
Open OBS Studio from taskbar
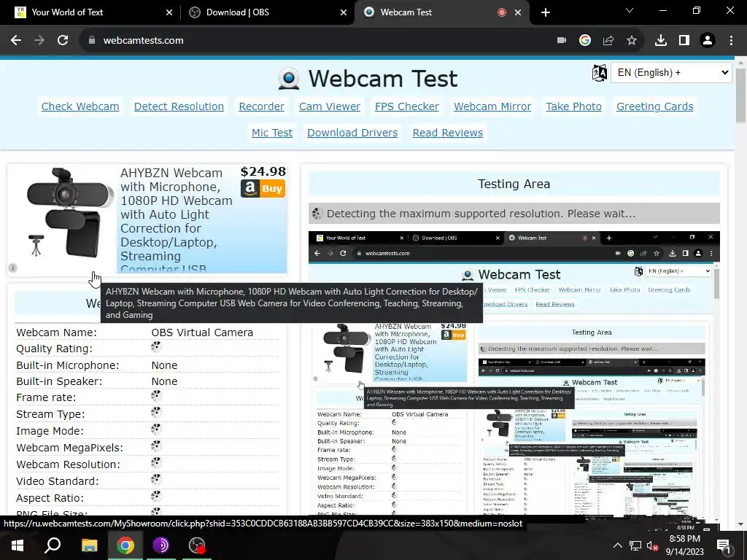[x=197, y=545]
